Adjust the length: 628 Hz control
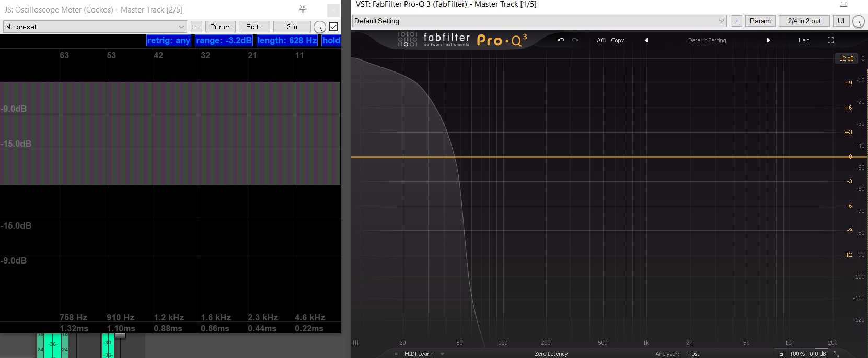 287,41
